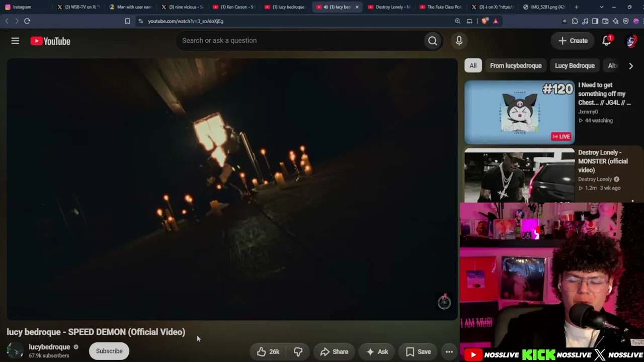The image size is (644, 362).
Task: Select the All filter chip
Action: pyautogui.click(x=473, y=66)
